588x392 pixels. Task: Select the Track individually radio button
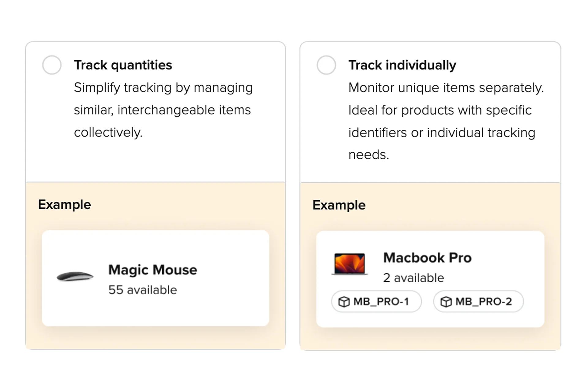[x=326, y=65]
